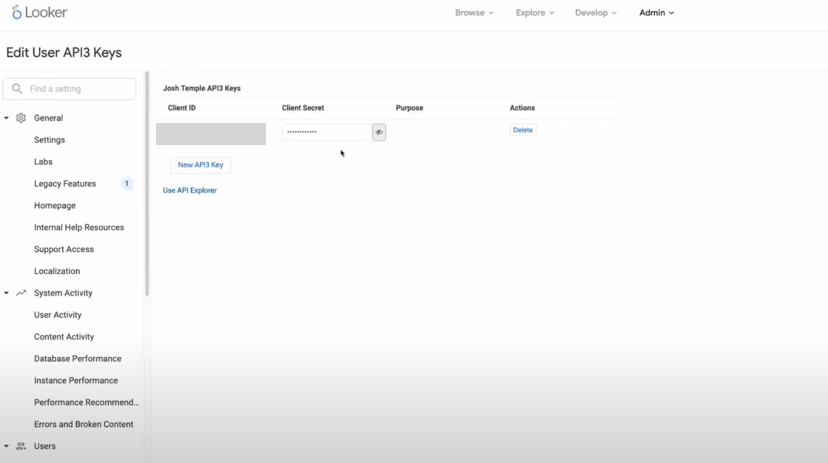This screenshot has width=828, height=463.
Task: Click the Legacy Features count badge
Action: click(127, 184)
